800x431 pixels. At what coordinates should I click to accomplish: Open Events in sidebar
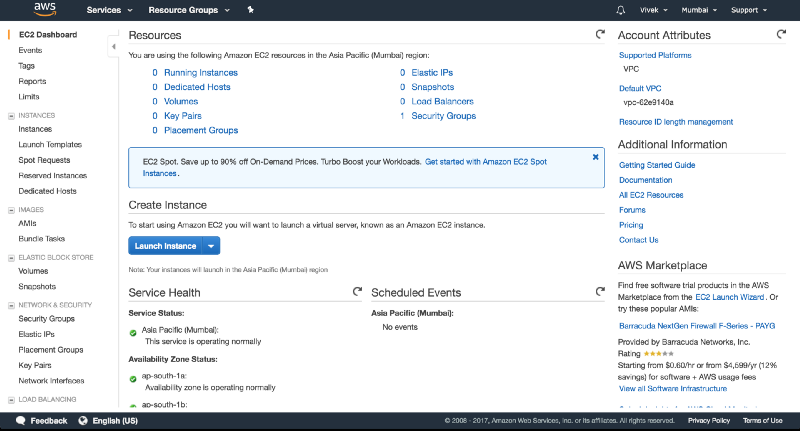30,50
